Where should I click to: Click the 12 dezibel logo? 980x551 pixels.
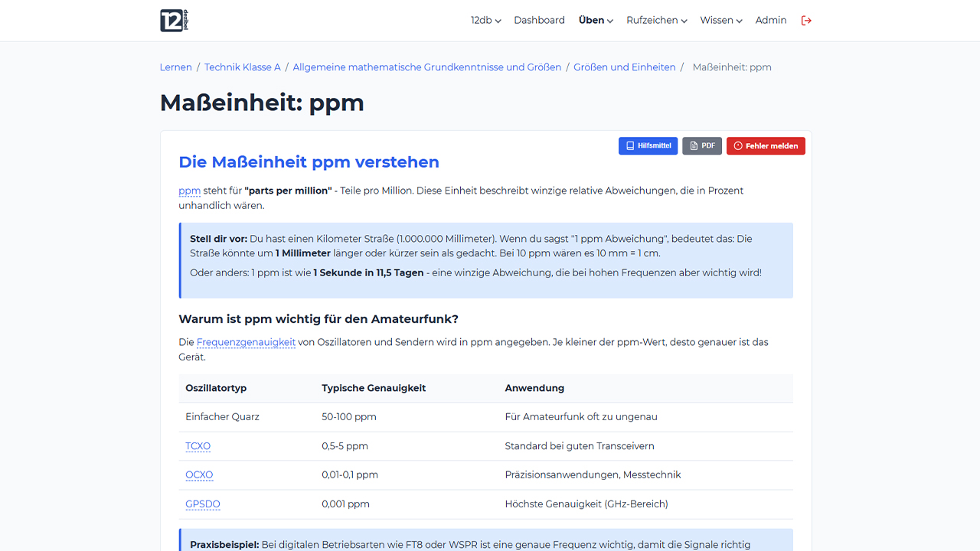pyautogui.click(x=174, y=21)
